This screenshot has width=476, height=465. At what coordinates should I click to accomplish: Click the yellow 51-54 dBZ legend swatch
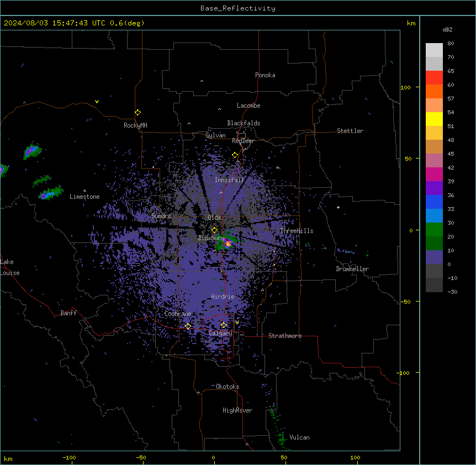[434, 119]
